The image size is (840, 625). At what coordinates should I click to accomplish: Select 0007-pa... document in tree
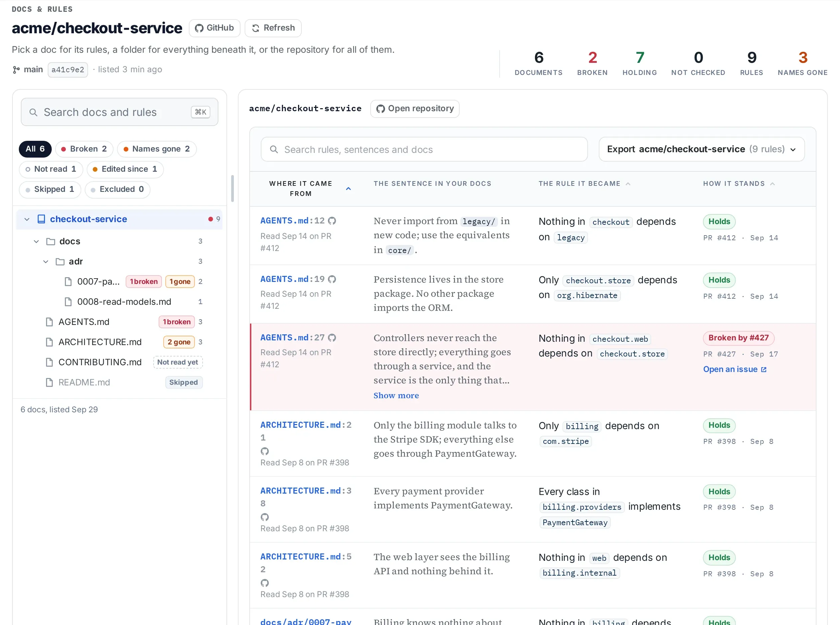98,282
